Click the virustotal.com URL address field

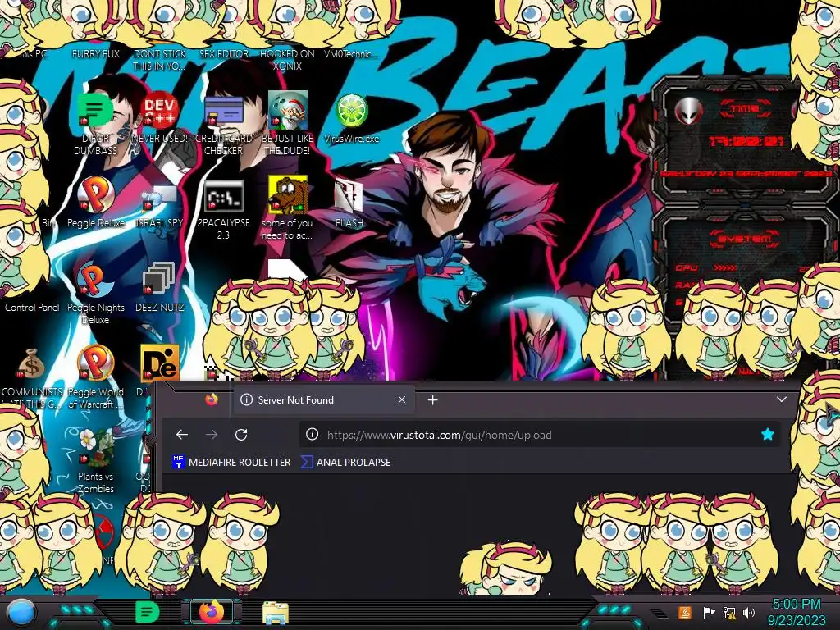point(538,435)
